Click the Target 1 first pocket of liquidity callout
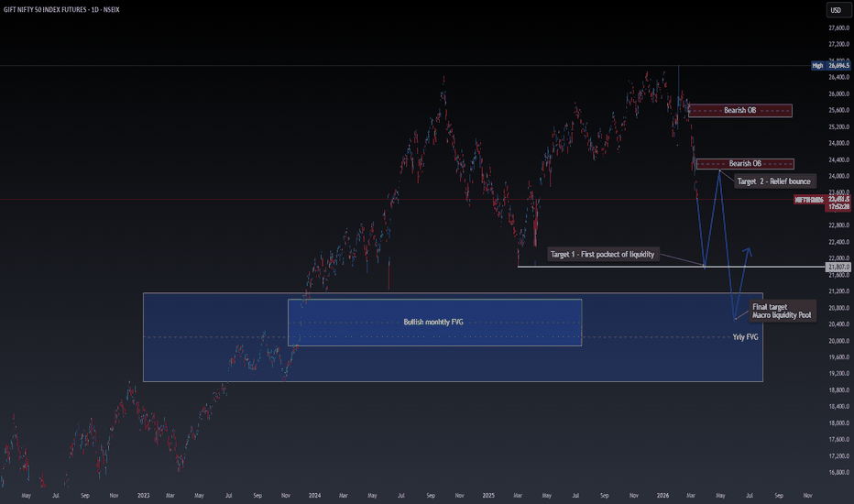854x504 pixels. (602, 254)
